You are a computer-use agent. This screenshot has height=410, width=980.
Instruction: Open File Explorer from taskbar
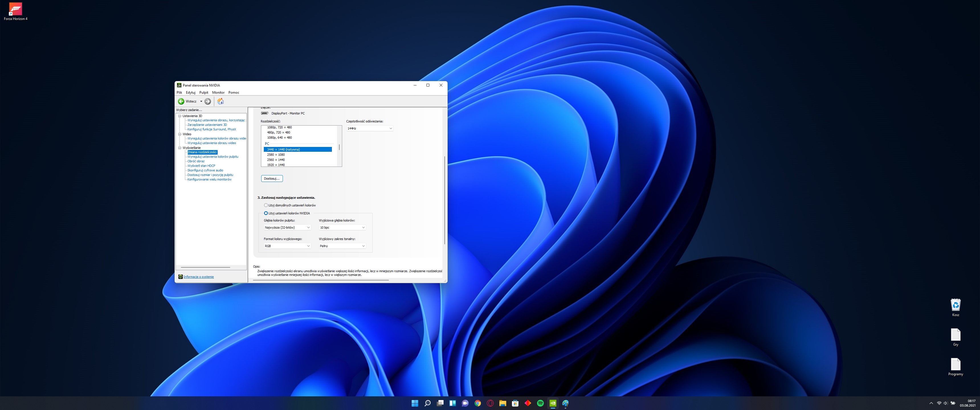pyautogui.click(x=503, y=403)
